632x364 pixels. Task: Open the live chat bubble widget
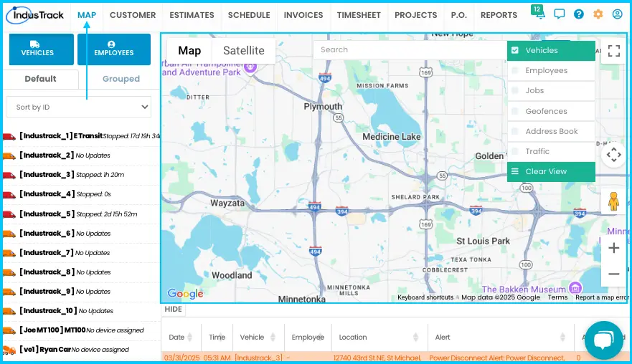coord(603,340)
